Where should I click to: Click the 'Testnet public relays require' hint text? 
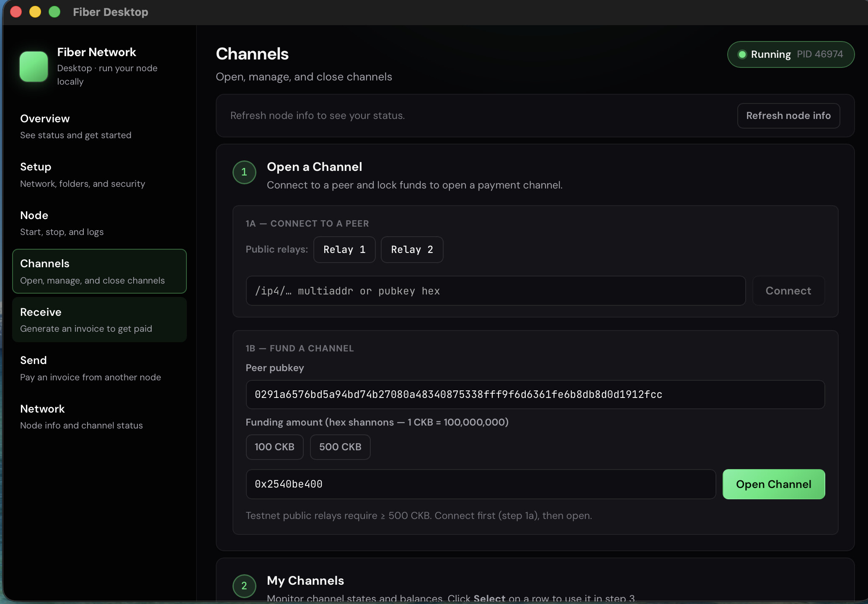pyautogui.click(x=419, y=516)
